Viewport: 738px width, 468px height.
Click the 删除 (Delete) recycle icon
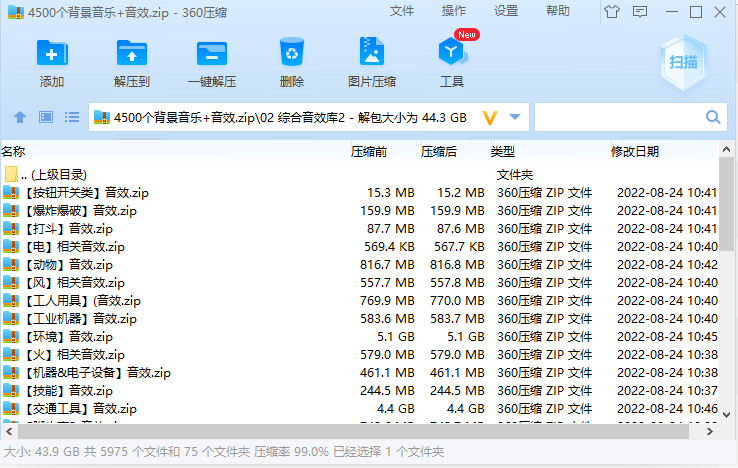coord(292,53)
